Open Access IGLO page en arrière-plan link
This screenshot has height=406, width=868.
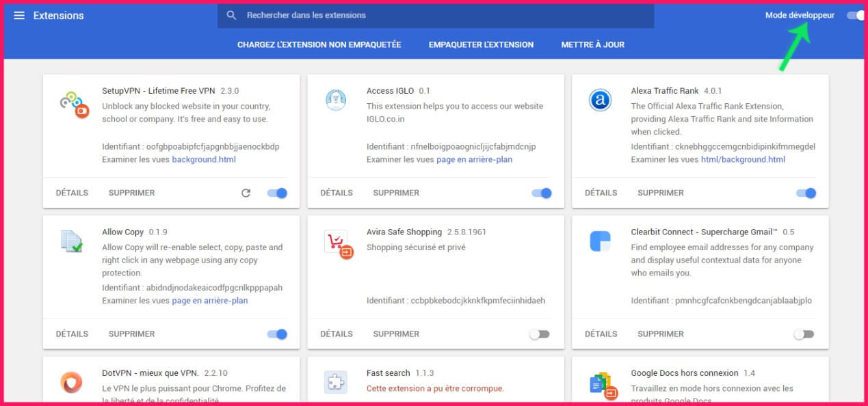click(474, 159)
